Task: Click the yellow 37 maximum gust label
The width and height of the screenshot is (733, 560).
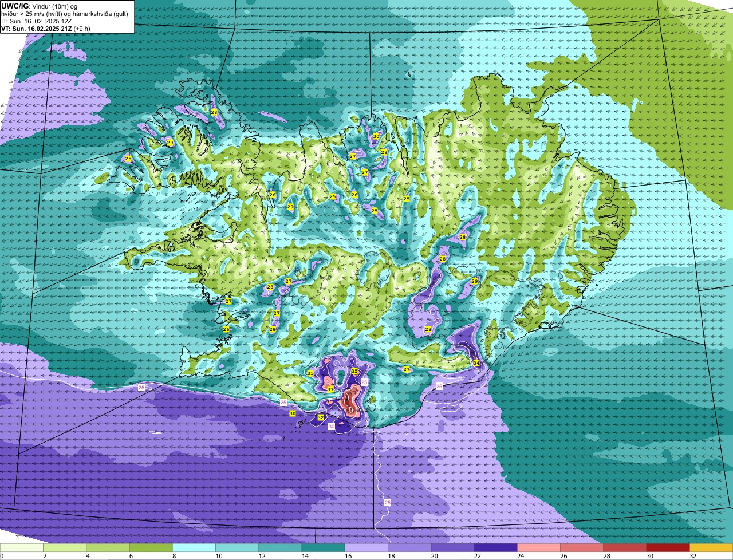Action: click(330, 389)
